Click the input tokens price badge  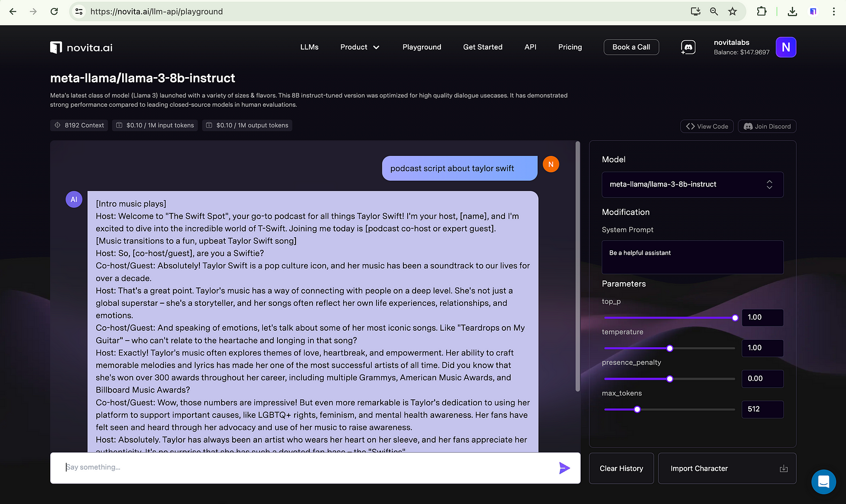coord(155,125)
